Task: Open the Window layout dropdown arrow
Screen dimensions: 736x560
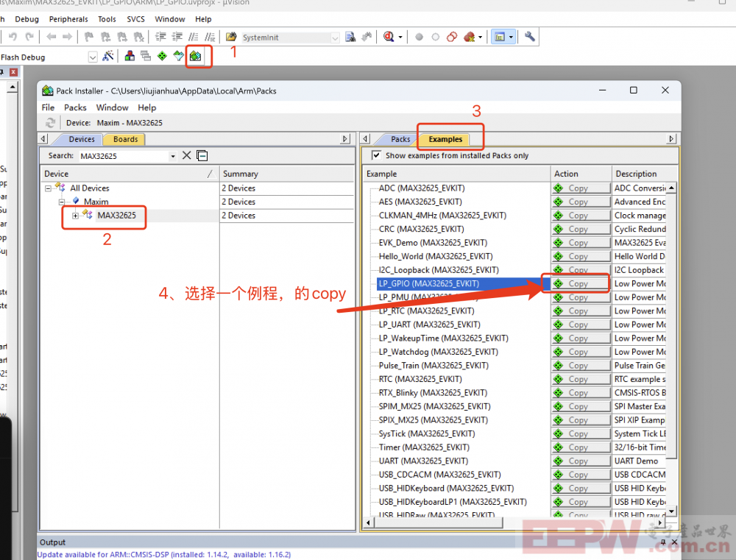Action: (512, 37)
